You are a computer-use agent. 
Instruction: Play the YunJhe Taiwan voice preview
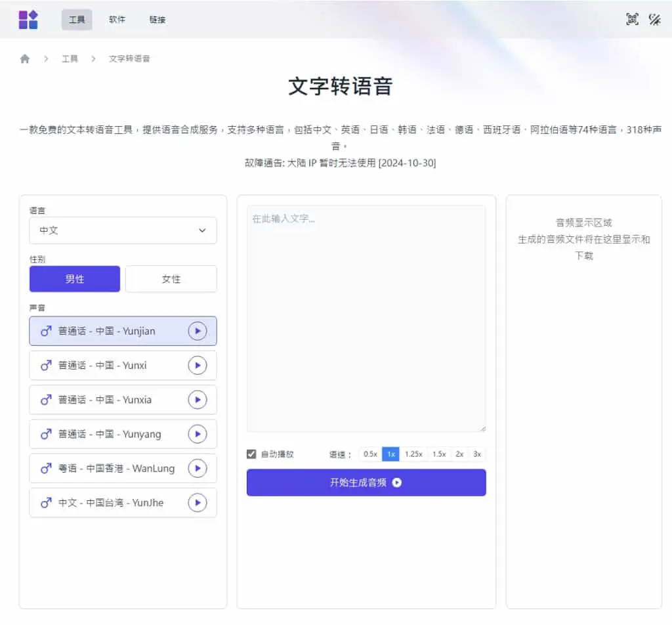[197, 502]
